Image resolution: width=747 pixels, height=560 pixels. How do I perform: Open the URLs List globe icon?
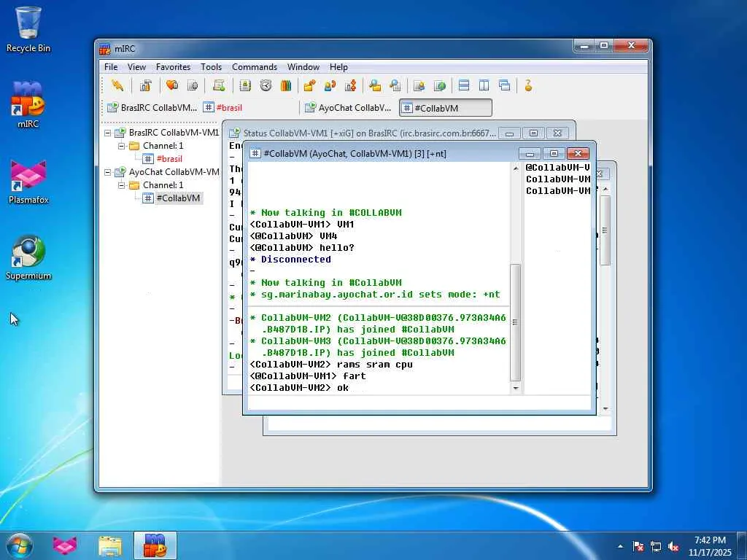pos(440,86)
